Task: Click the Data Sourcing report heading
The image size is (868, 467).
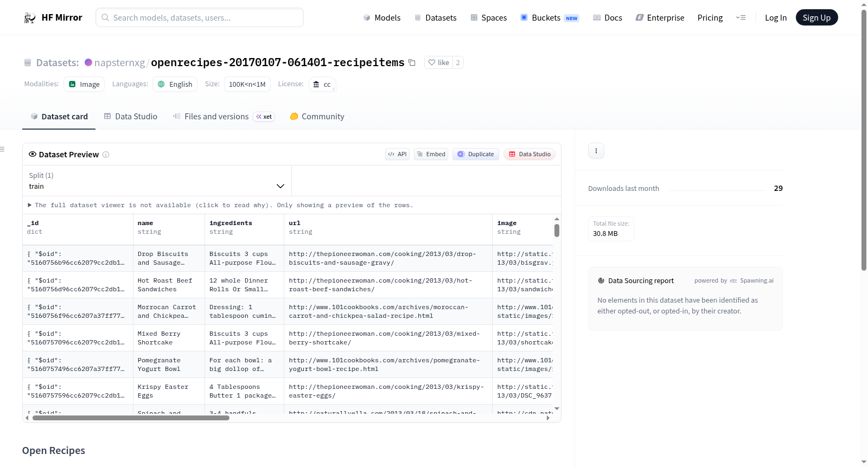Action: point(641,280)
